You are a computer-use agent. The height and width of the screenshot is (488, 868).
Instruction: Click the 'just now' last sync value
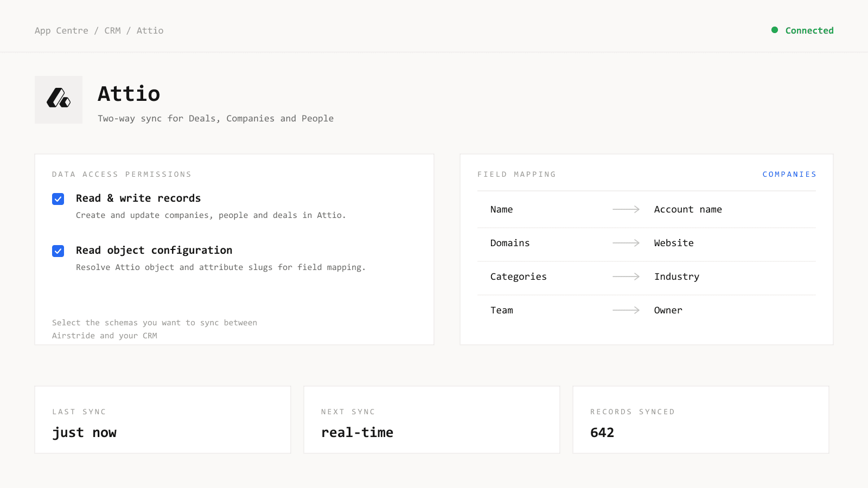pos(84,433)
